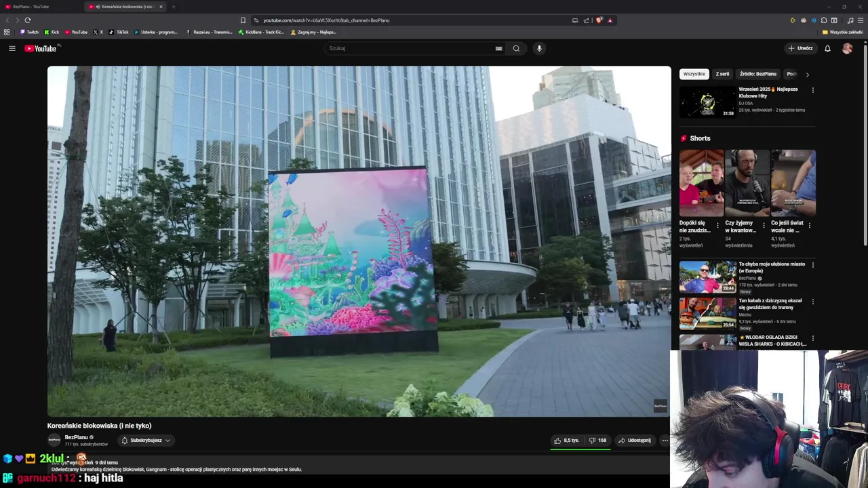Start voice search with the microphone
Viewport: 868px width, 488px height.
pos(539,48)
